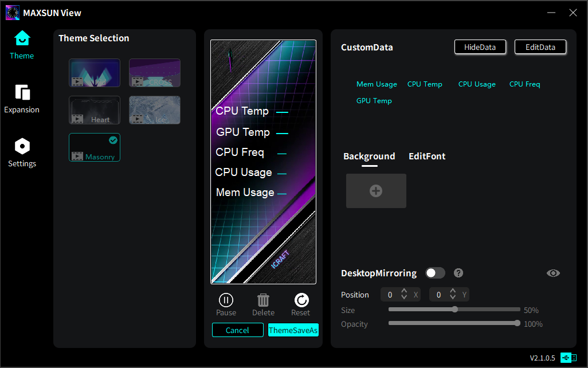
Task: Select Mem Usage label in preview
Action: 245,193
